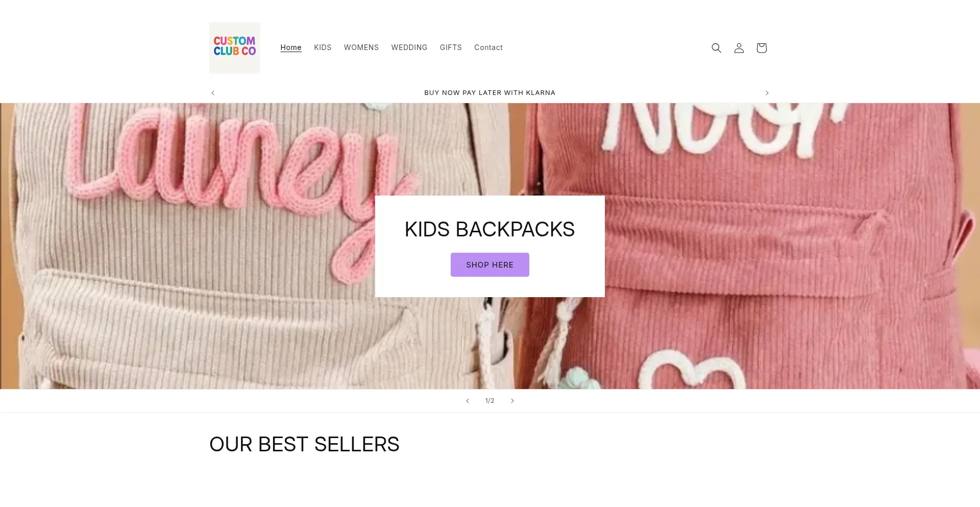This screenshot has width=980, height=507.
Task: Click the SHOP HERE button
Action: click(x=490, y=264)
